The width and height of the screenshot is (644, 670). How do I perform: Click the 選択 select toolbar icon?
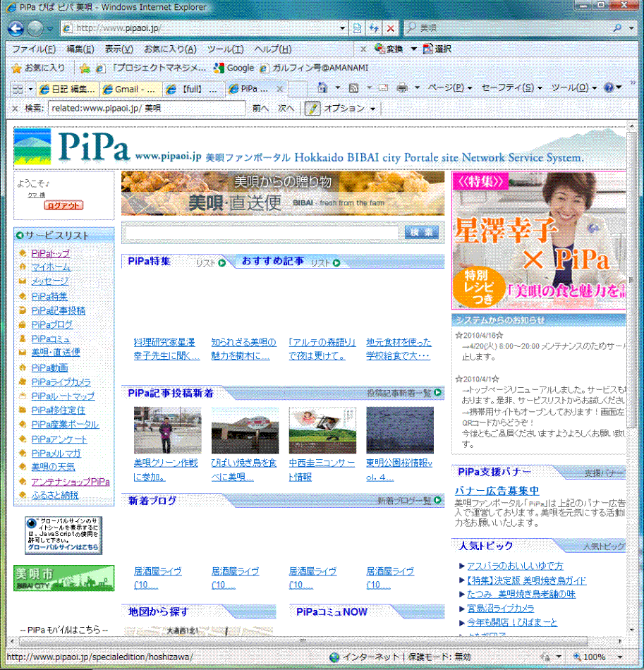tap(437, 49)
